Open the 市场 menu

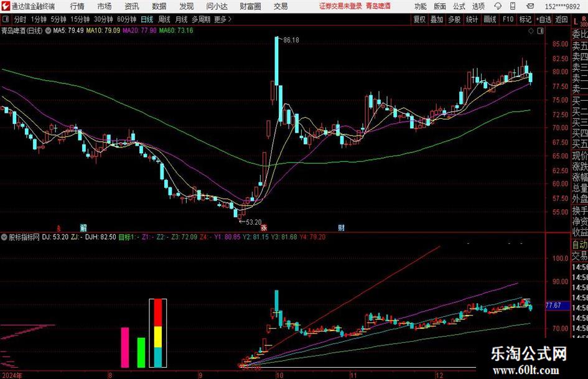pos(105,6)
